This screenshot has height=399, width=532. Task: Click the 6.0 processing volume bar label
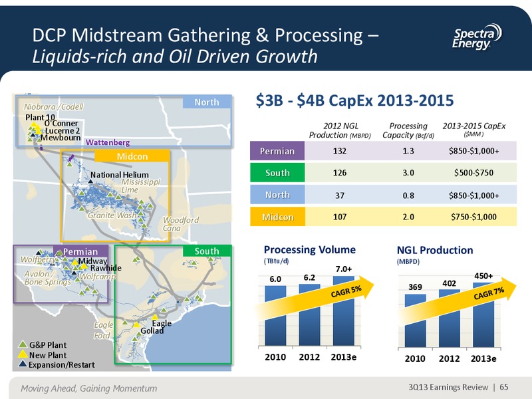(275, 279)
